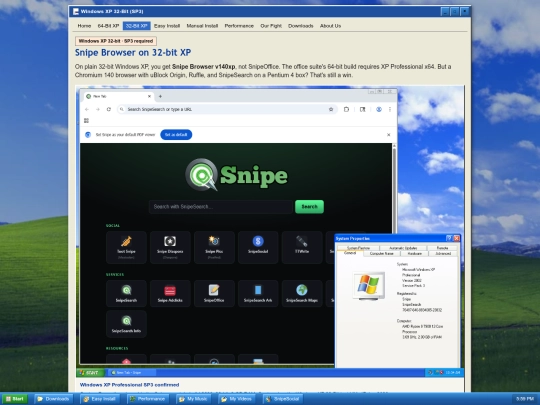Click 'Set as default' PDF viewer button

pyautogui.click(x=176, y=135)
